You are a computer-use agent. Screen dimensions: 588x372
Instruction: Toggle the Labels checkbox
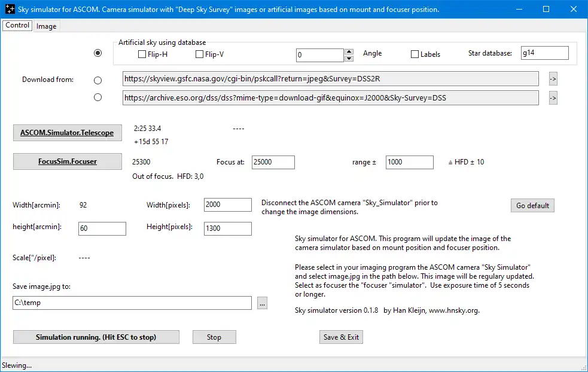coord(415,54)
